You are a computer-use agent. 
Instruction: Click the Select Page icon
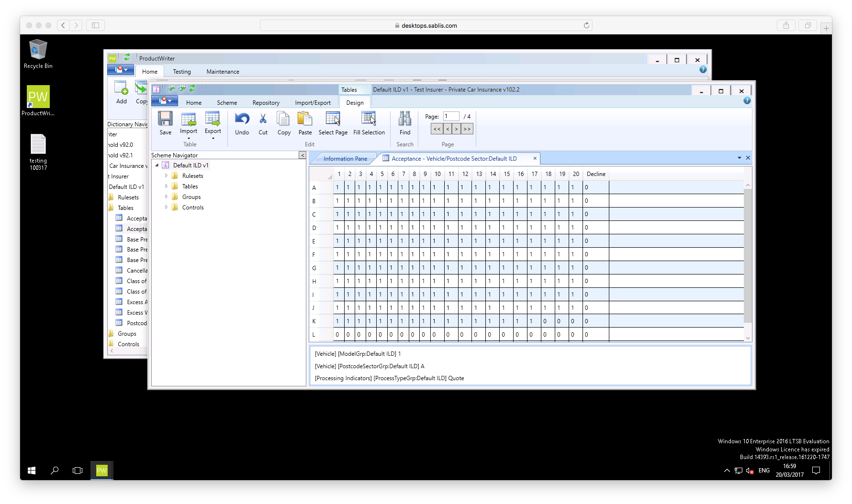(x=333, y=119)
